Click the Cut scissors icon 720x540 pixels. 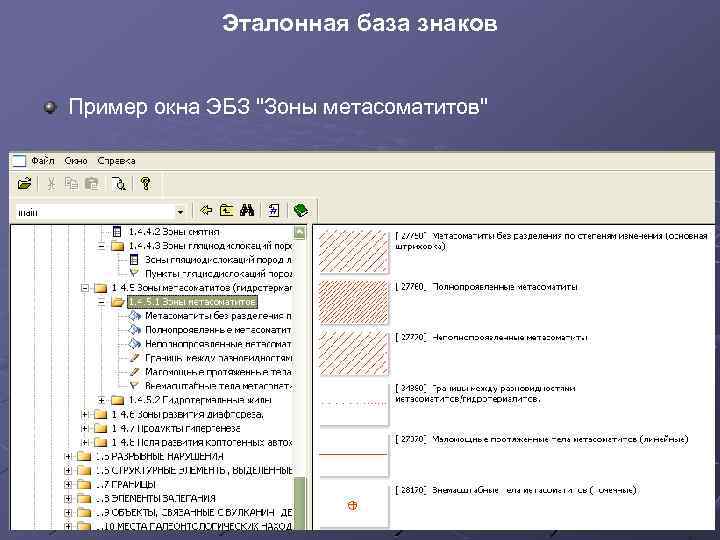[x=51, y=184]
